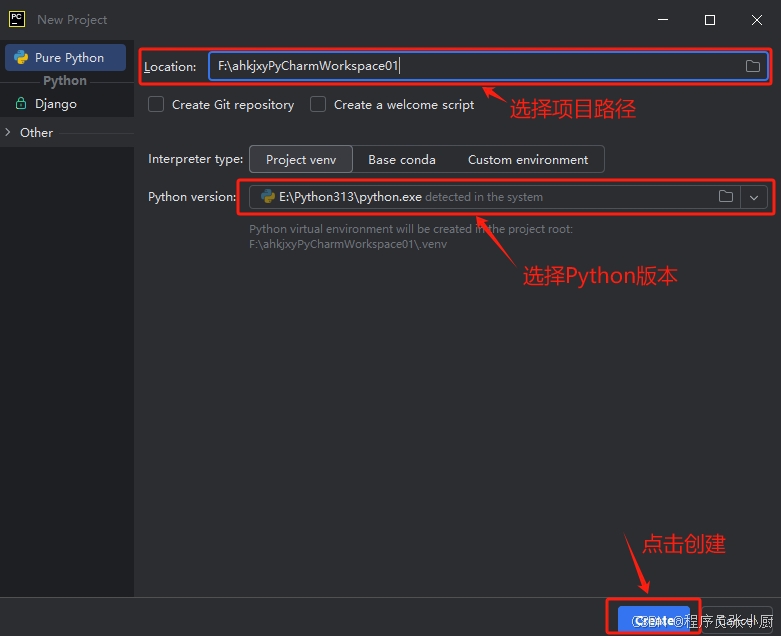Choose Django project type
Image resolution: width=781 pixels, height=636 pixels.
pyautogui.click(x=55, y=104)
